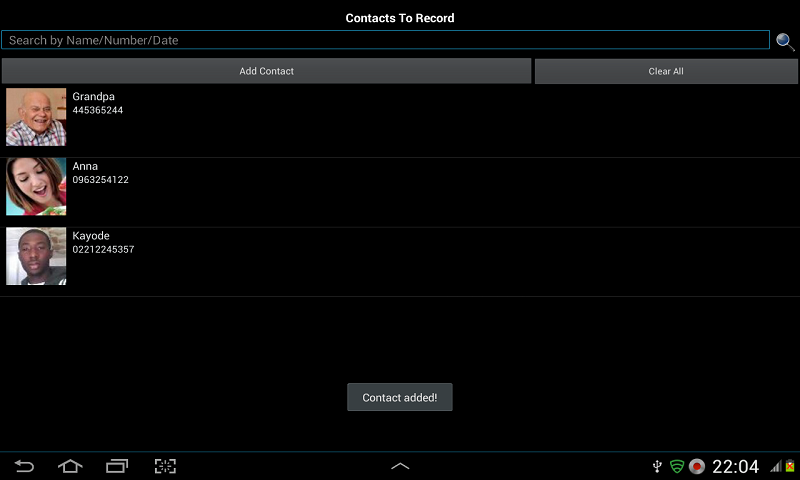
Task: Click the USB connection status icon
Action: coord(657,466)
